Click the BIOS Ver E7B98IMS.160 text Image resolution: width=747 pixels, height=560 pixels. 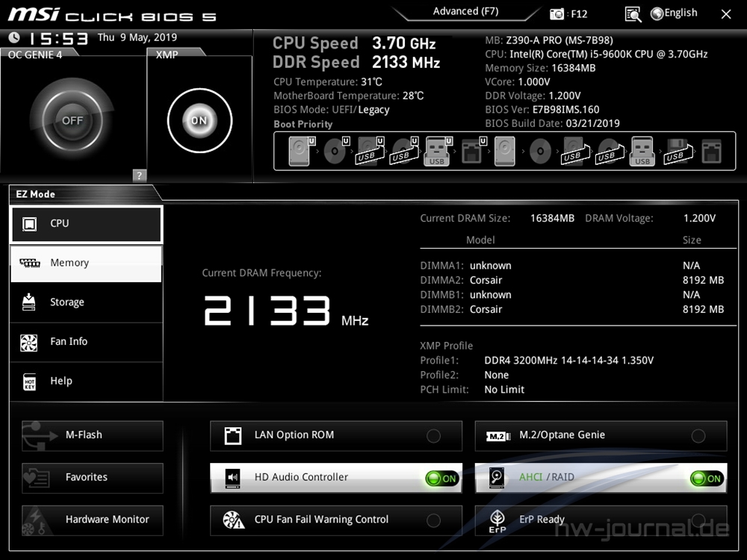tap(542, 110)
